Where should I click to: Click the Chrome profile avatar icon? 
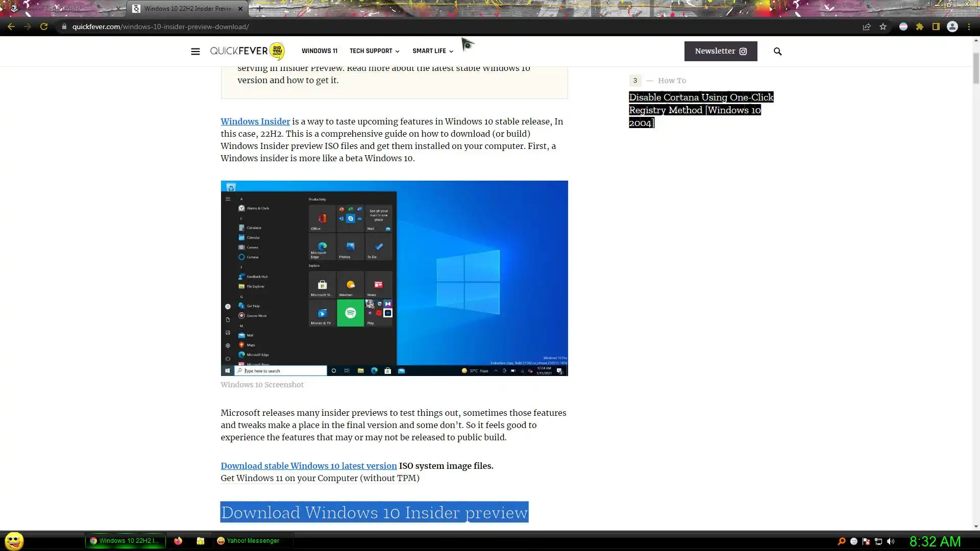tap(952, 27)
